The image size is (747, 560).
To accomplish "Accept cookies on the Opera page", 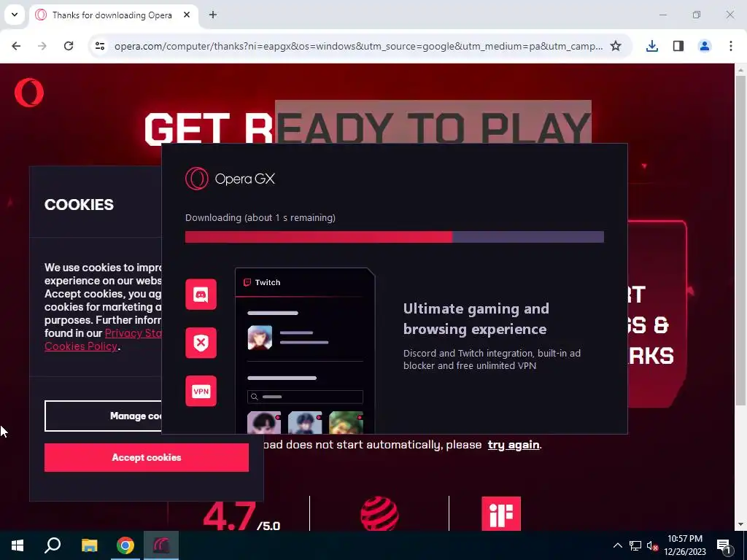I will pos(146,458).
